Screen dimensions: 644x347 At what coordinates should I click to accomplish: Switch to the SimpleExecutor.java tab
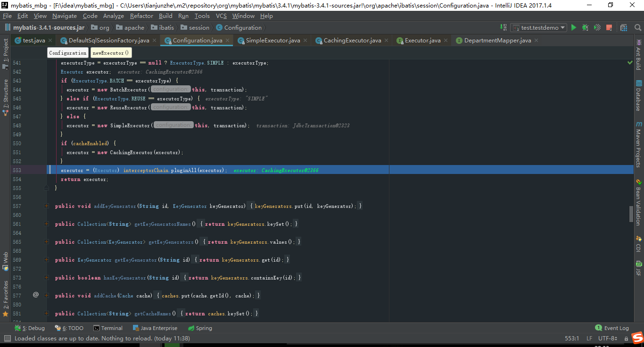[272, 41]
